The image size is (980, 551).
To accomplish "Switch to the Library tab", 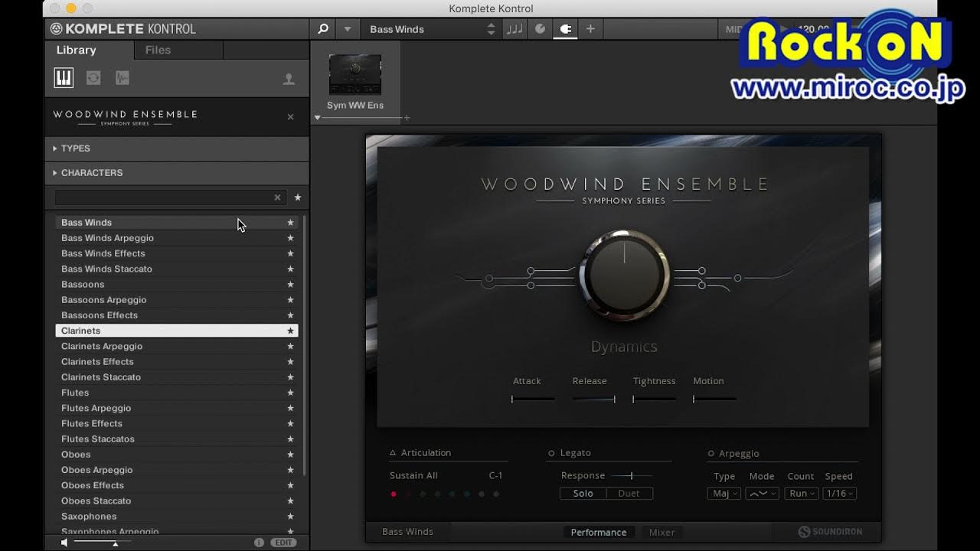I will click(76, 50).
